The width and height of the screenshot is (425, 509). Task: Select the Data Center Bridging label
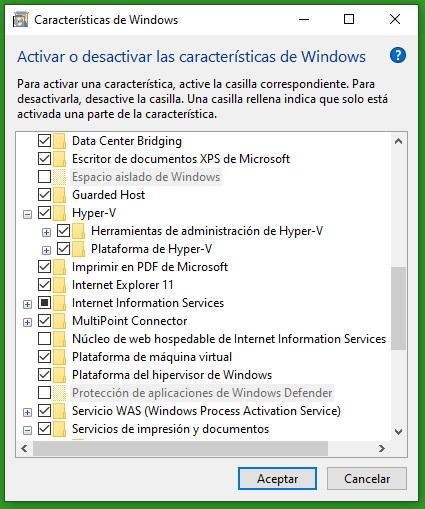[127, 141]
